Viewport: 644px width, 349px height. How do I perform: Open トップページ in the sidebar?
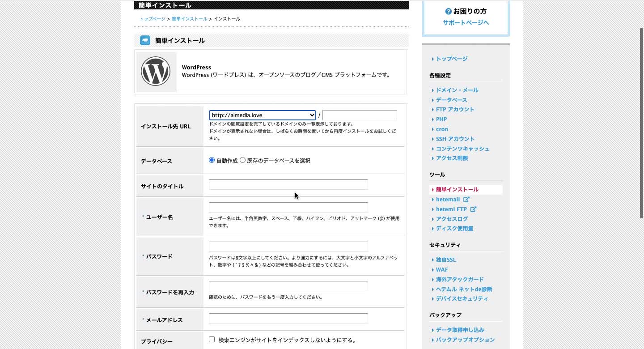452,59
